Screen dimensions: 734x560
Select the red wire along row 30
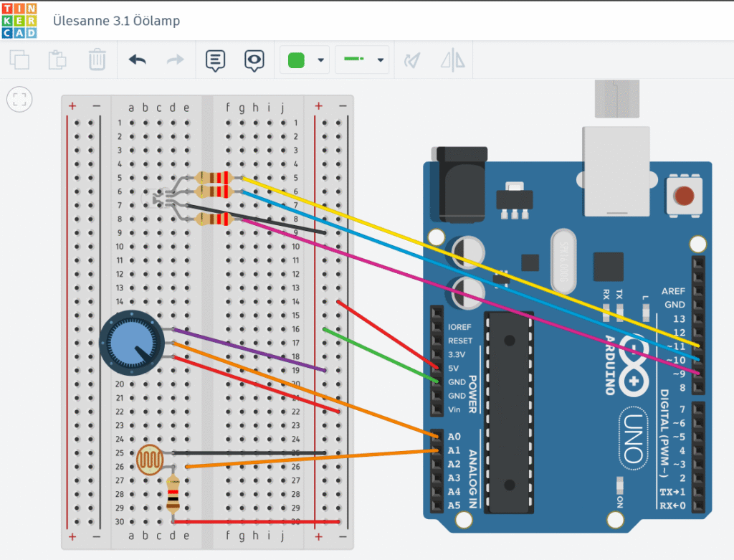tap(257, 521)
